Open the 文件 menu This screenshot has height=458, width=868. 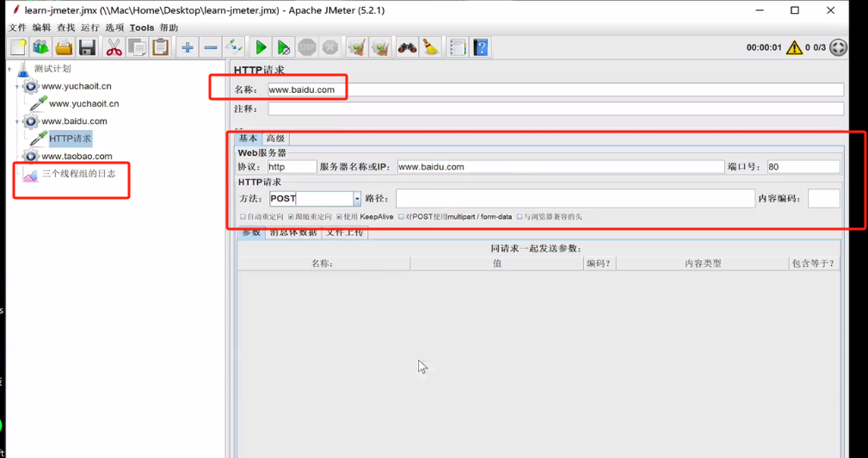coord(18,28)
